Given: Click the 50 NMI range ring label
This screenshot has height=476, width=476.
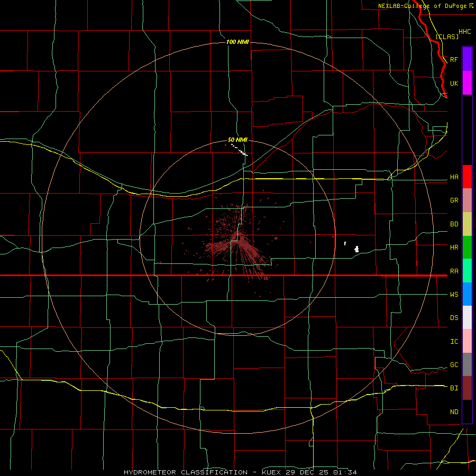Looking at the screenshot, I should pyautogui.click(x=237, y=140).
